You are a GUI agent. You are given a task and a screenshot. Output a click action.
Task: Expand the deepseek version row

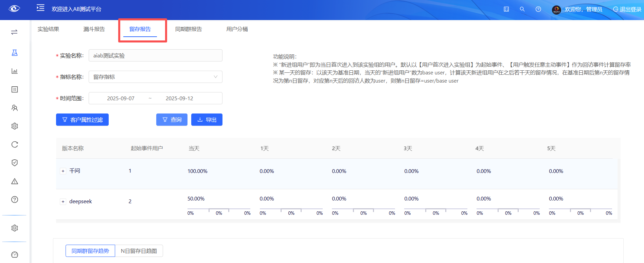click(63, 201)
